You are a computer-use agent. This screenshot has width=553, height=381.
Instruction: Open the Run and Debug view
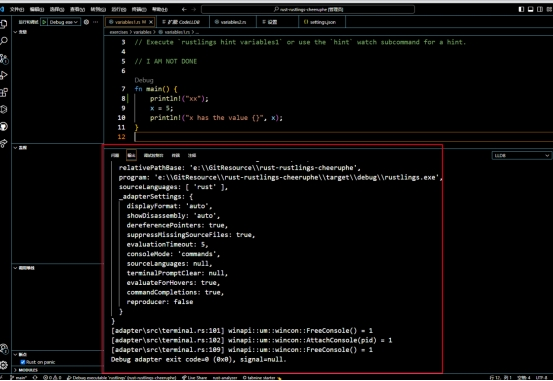(4, 75)
